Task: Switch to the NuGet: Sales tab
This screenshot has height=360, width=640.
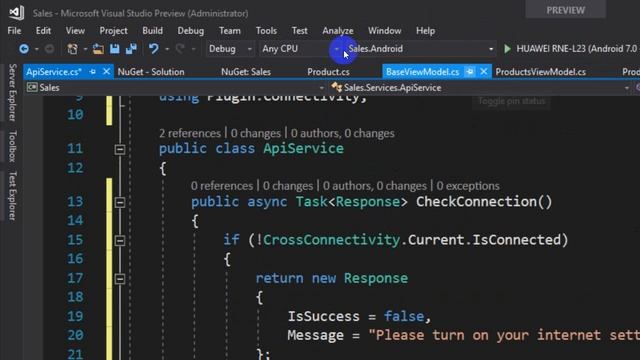Action: point(246,72)
